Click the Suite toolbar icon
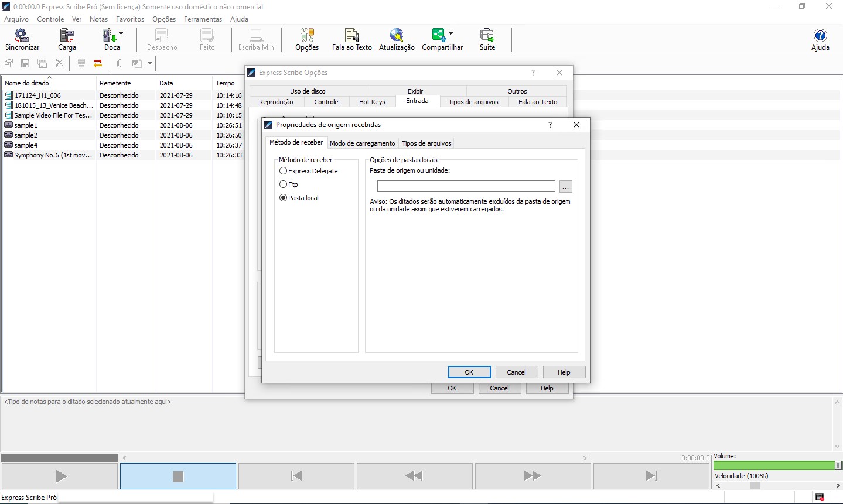 pyautogui.click(x=487, y=39)
